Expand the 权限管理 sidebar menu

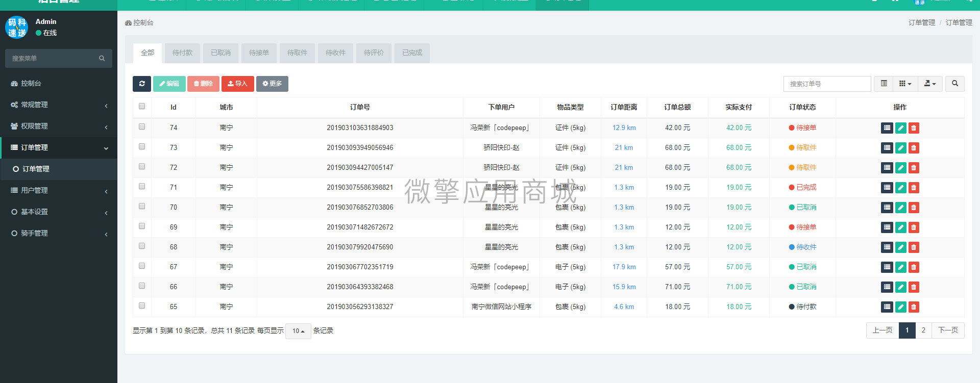point(59,126)
